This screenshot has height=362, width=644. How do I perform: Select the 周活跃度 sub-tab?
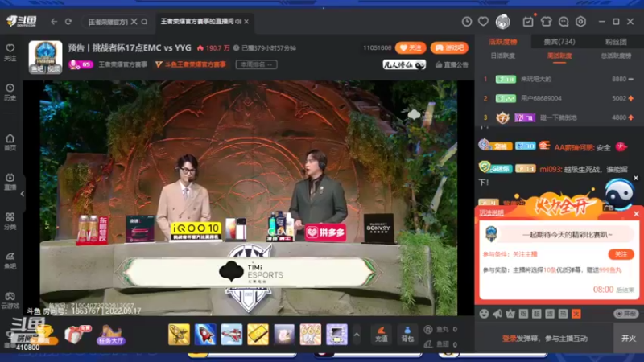tap(559, 56)
